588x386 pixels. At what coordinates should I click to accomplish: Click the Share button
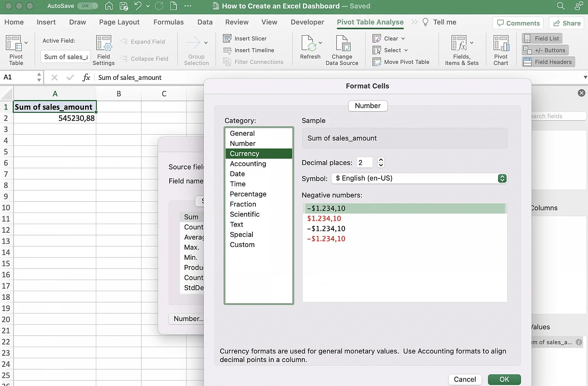click(x=567, y=23)
